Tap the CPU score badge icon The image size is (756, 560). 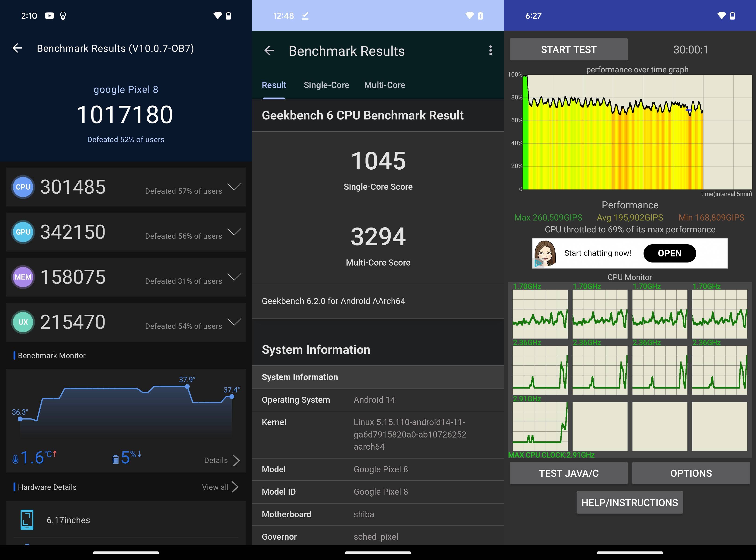click(23, 187)
